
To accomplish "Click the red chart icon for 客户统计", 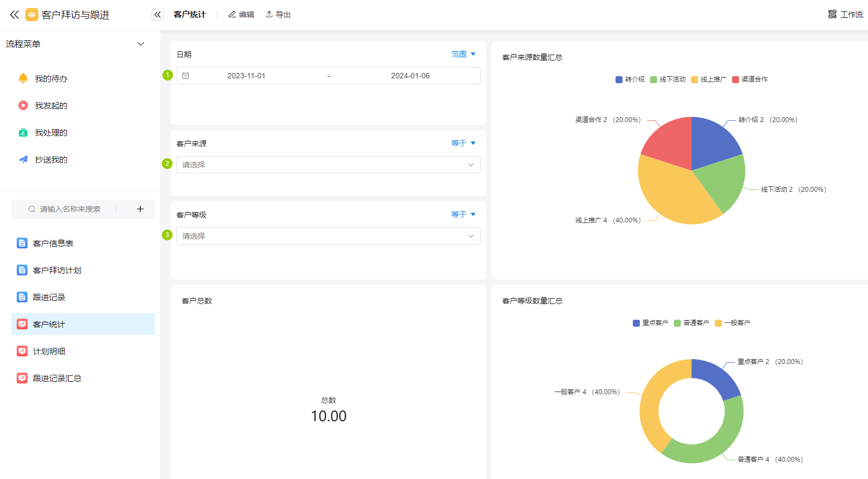I will tap(22, 324).
